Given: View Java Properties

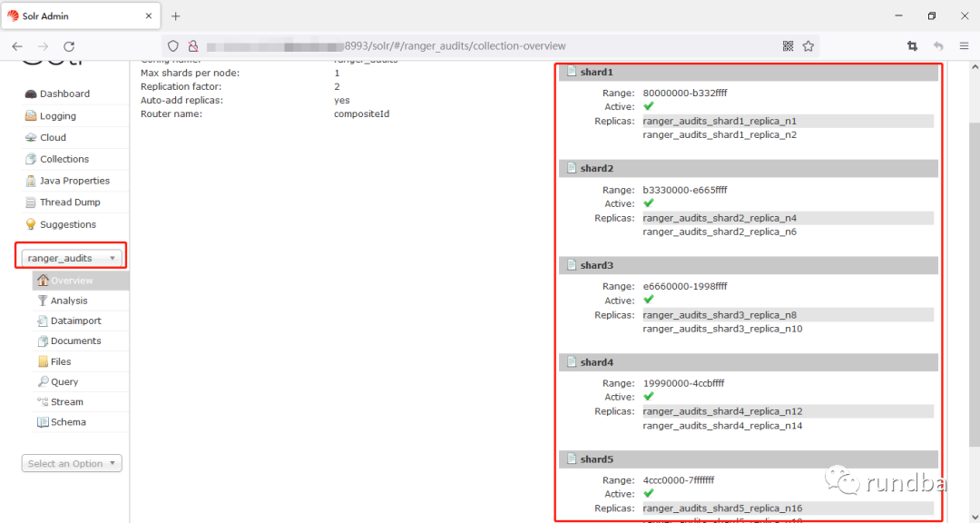Looking at the screenshot, I should pos(74,181).
